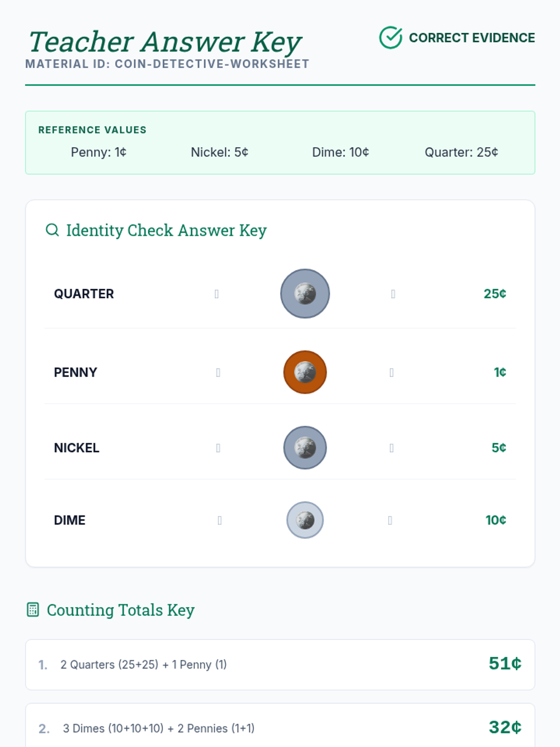Click the Nickel: 5¢ reference value
Image resolution: width=560 pixels, height=747 pixels.
click(x=220, y=152)
